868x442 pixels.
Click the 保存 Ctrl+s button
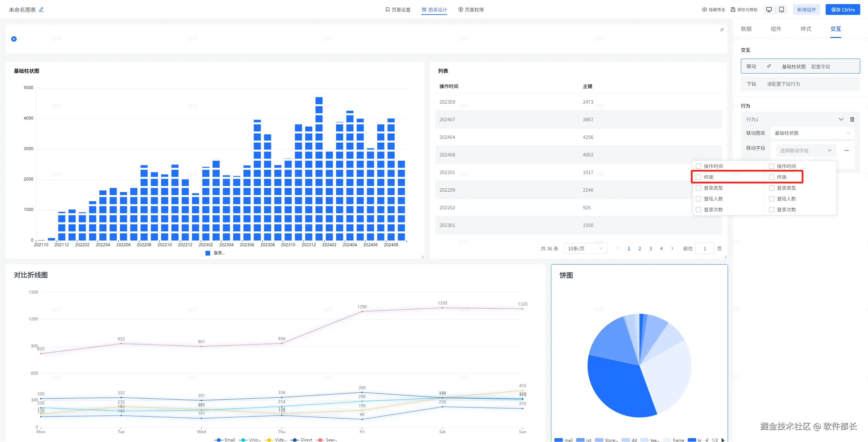[x=843, y=9]
